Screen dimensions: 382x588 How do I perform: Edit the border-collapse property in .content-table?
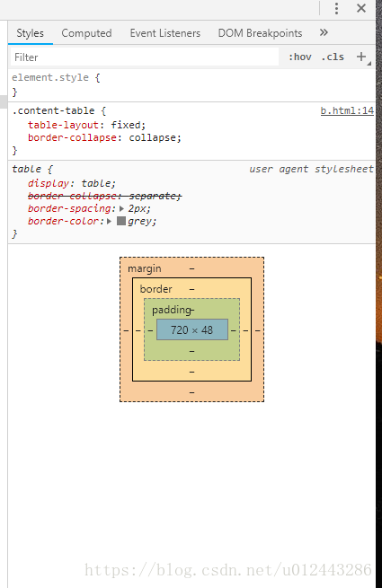coord(72,137)
